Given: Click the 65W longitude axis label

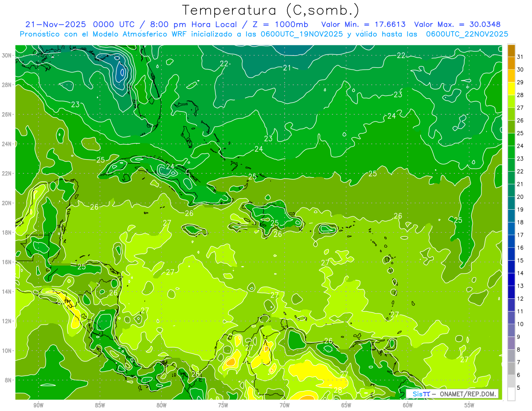Looking at the screenshot, I should click(346, 405).
